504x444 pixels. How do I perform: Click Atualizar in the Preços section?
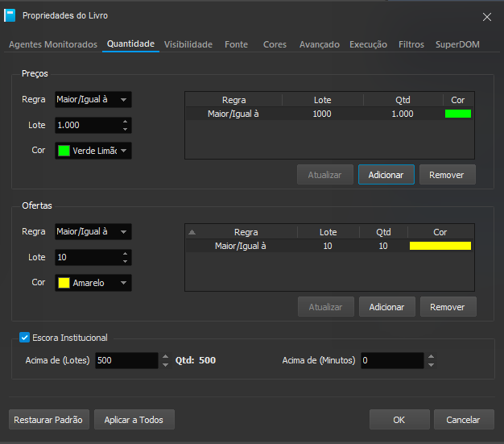click(x=325, y=175)
